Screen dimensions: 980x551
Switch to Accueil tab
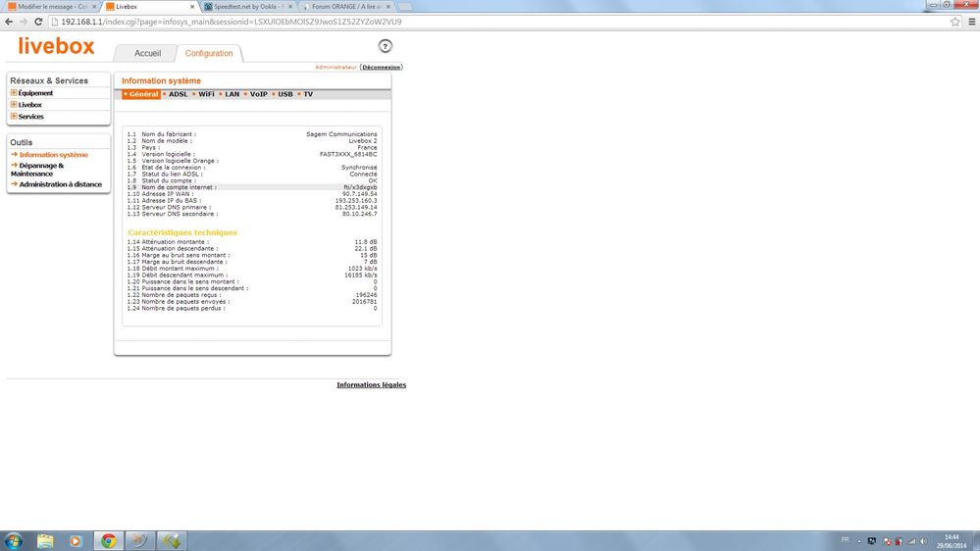(147, 53)
